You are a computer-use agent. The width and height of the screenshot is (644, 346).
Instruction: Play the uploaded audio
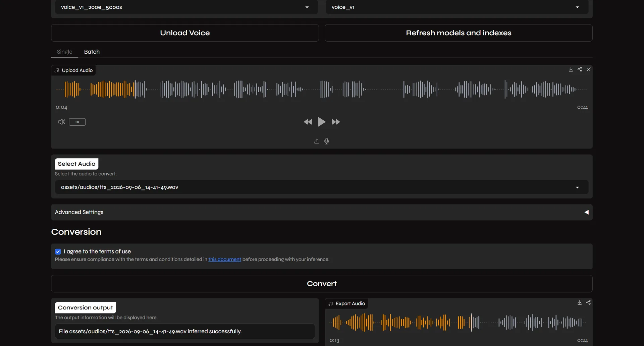[x=321, y=122]
